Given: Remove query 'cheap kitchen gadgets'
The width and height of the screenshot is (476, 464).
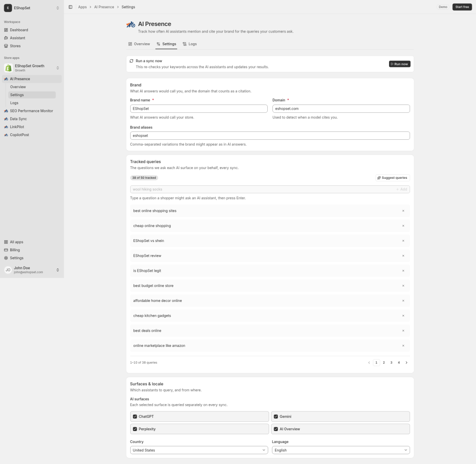Looking at the screenshot, I should coord(403,316).
